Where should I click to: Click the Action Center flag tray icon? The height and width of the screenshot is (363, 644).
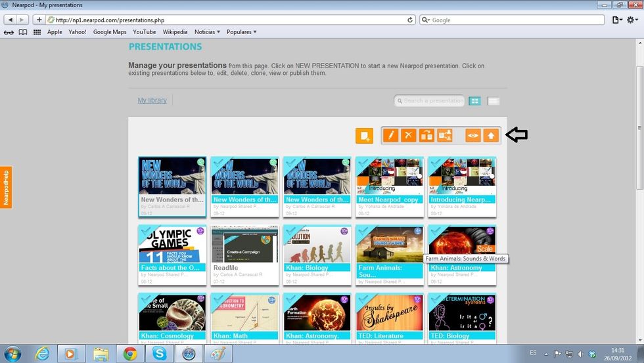[557, 354]
